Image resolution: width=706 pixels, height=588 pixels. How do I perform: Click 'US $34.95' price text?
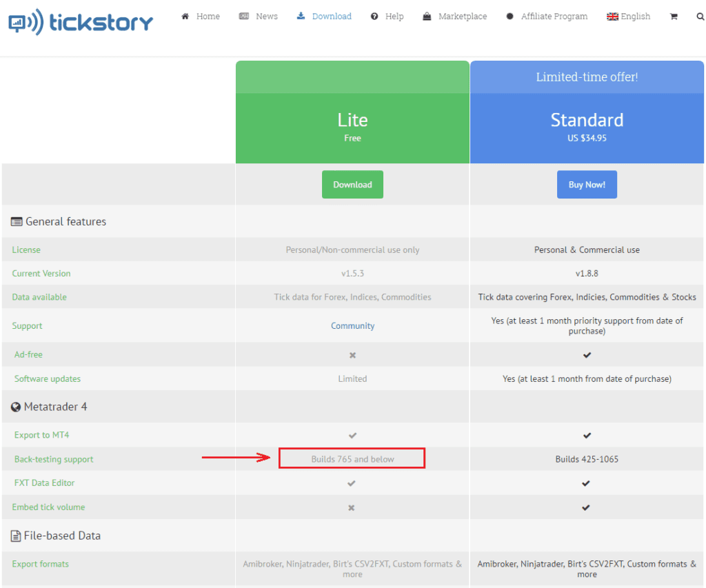[587, 139]
